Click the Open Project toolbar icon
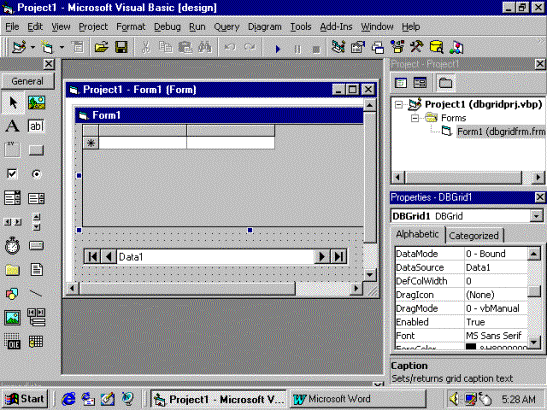 101,47
